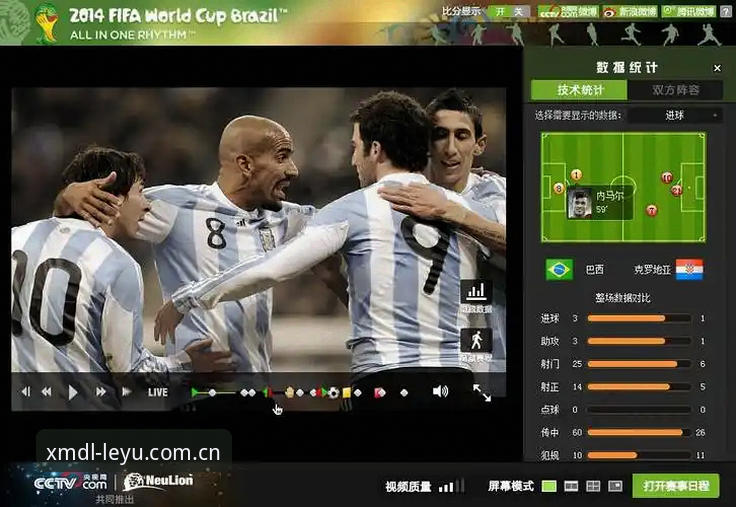
Task: Click goal marker 10 on the pitch map
Action: point(667,177)
